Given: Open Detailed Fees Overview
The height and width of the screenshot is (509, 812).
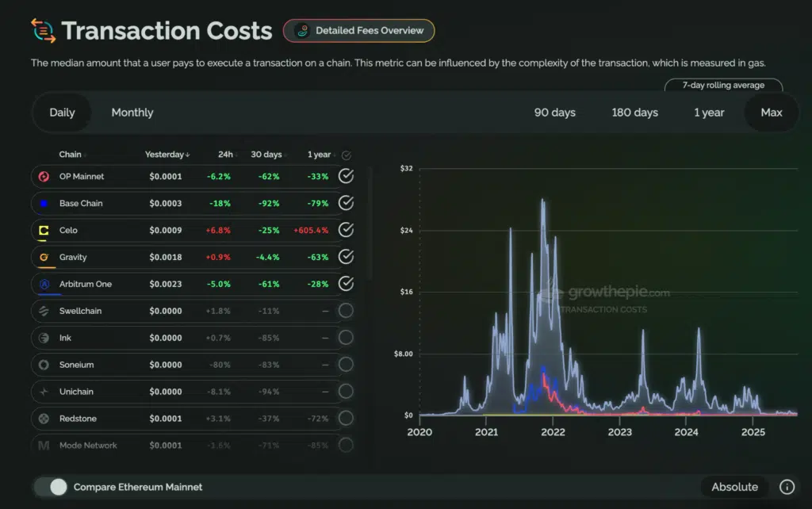Looking at the screenshot, I should (359, 31).
